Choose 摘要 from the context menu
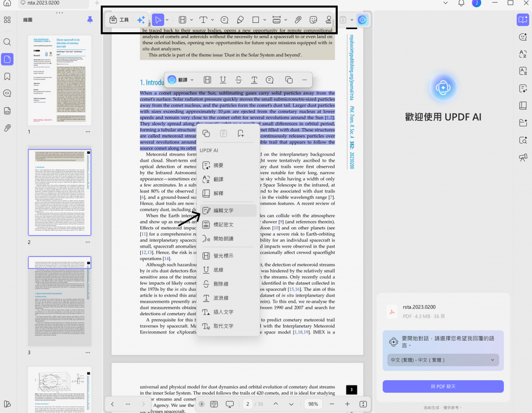The width and height of the screenshot is (532, 413). 228,165
